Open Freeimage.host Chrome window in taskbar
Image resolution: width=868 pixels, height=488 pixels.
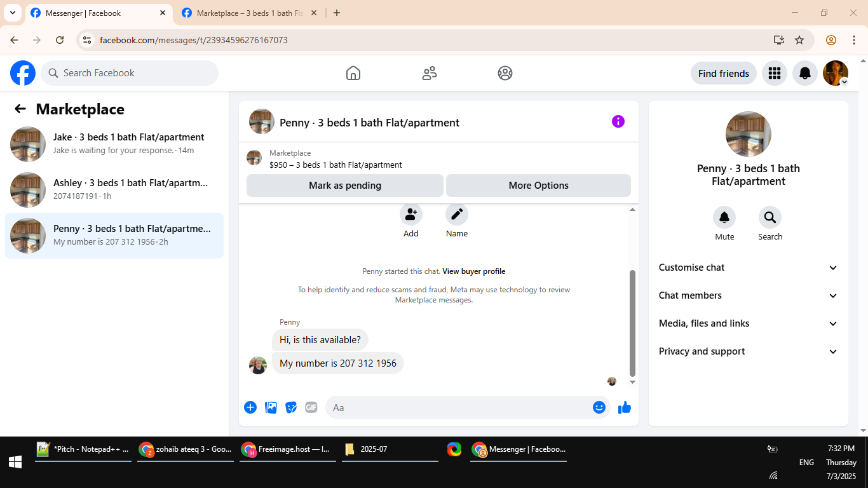point(288,449)
